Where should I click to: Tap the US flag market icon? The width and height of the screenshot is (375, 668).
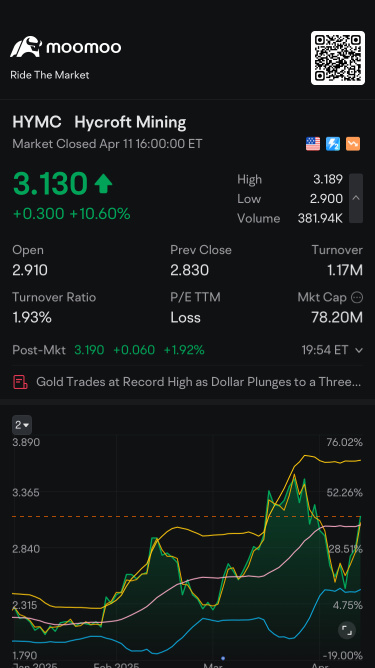(x=313, y=144)
